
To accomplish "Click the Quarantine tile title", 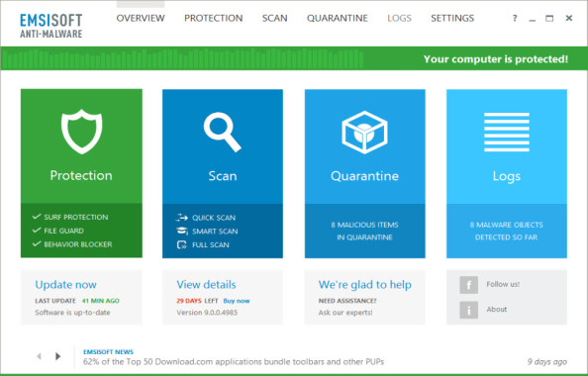I will (364, 176).
